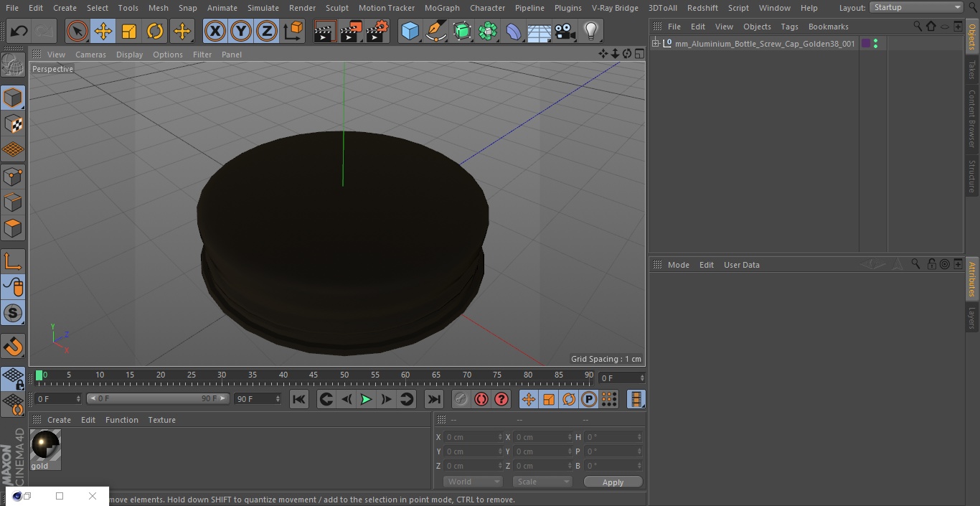Switch to Points mode
This screenshot has height=506, width=980.
point(13,176)
